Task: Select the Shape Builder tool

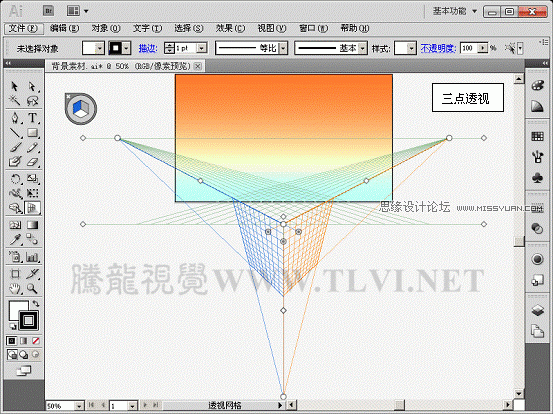Action: [14, 208]
